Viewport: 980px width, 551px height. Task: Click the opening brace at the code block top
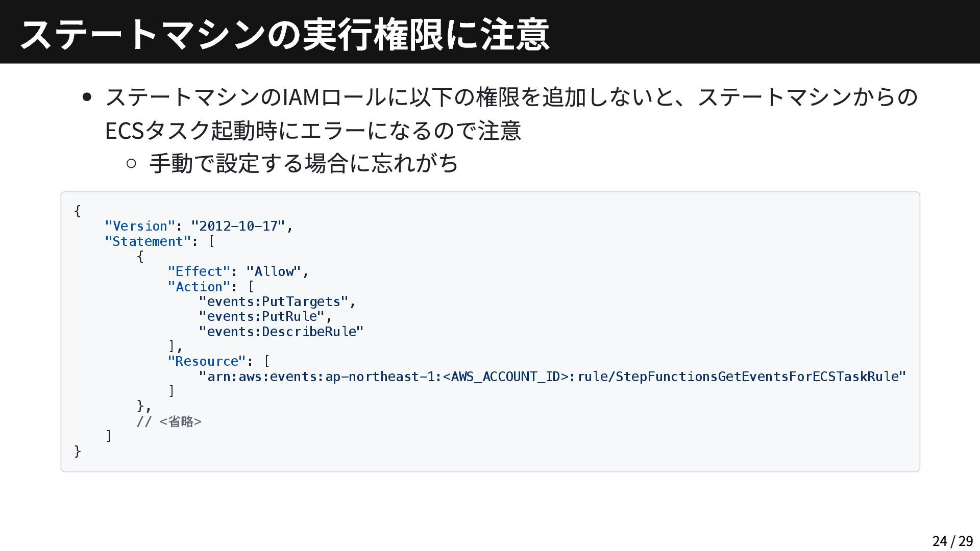point(78,211)
